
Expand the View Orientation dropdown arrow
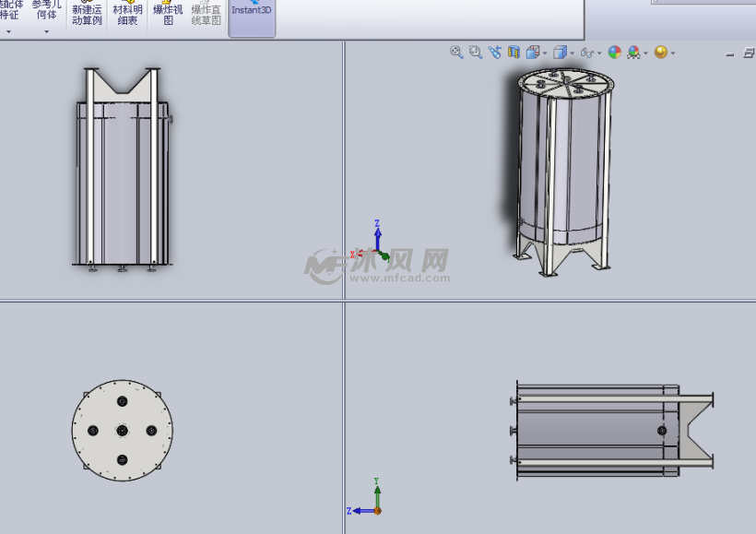(x=545, y=53)
